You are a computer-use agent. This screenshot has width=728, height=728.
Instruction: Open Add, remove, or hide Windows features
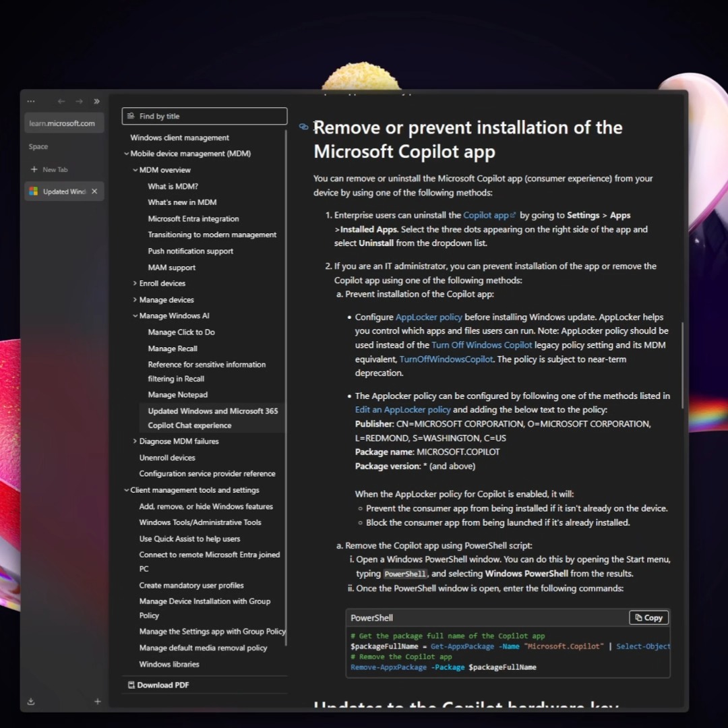[x=206, y=506]
